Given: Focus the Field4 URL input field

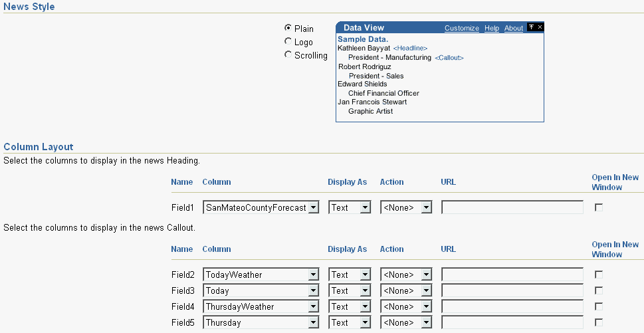Looking at the screenshot, I should (x=512, y=306).
